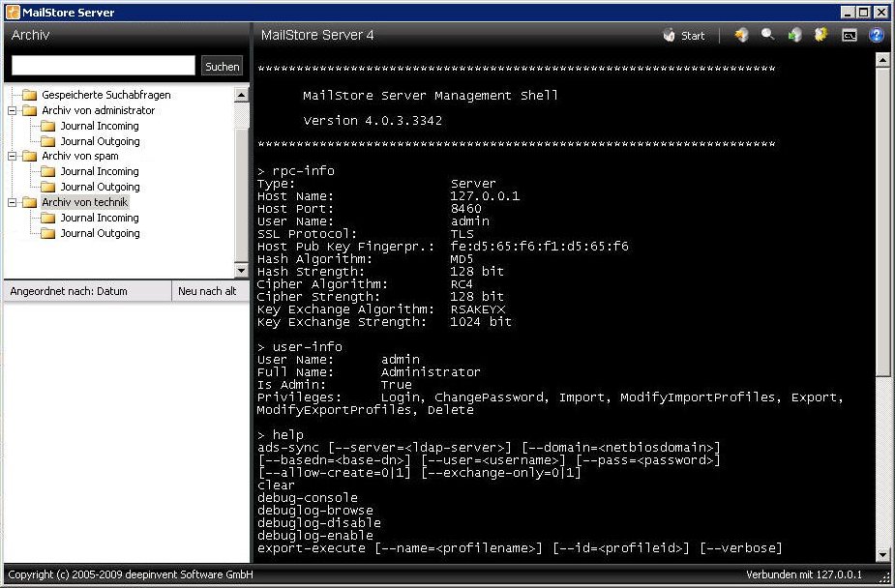Open Journal Incoming under Archiv von technik
The width and height of the screenshot is (895, 588).
[100, 218]
